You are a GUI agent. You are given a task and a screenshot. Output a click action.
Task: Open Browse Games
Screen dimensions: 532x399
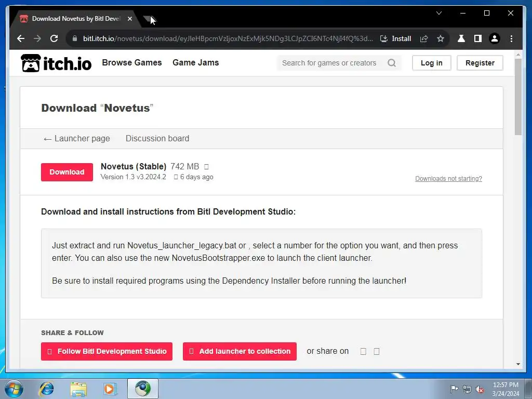(132, 63)
